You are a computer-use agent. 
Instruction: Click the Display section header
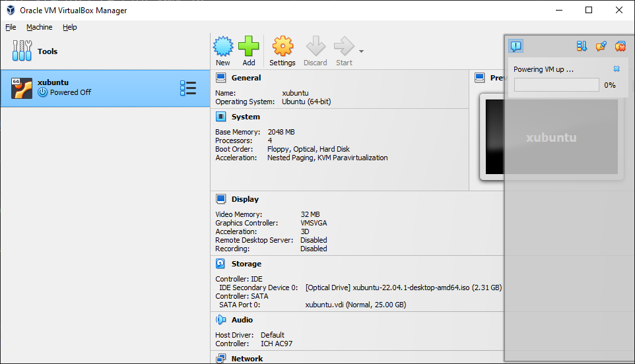pos(245,199)
